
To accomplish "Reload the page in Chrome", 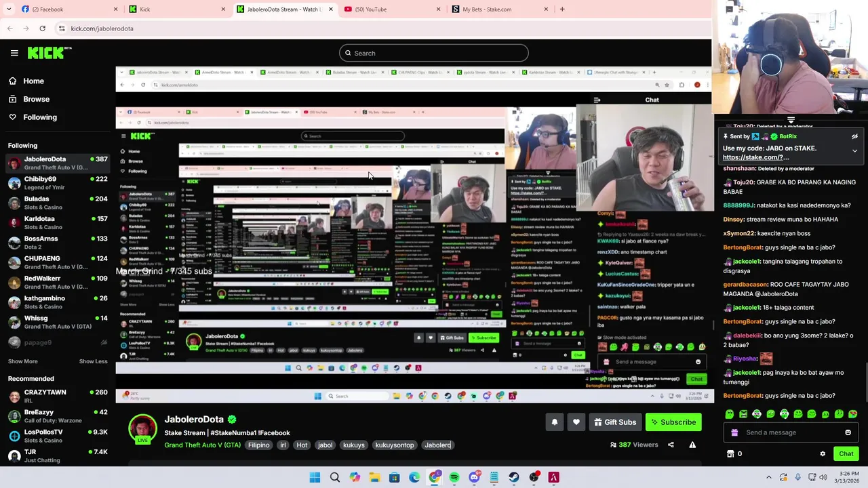I will pos(42,28).
